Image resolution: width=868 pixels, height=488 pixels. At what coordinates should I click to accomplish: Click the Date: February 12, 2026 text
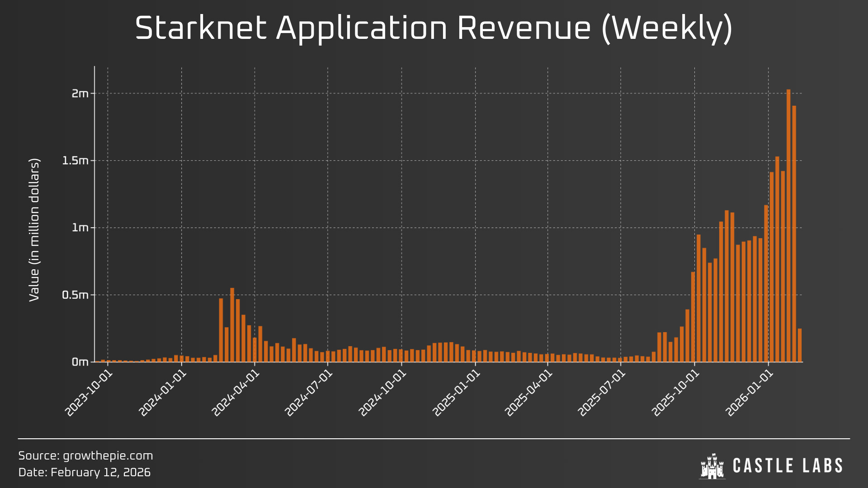point(84,473)
